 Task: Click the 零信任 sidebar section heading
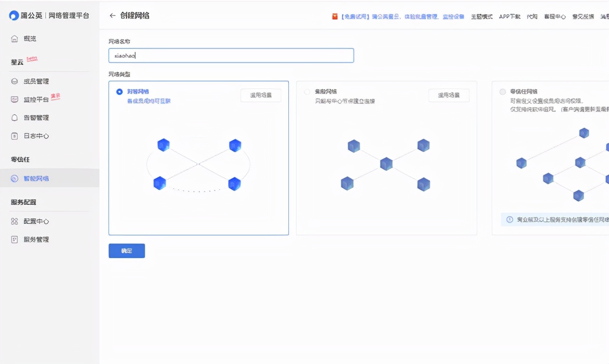coord(20,160)
